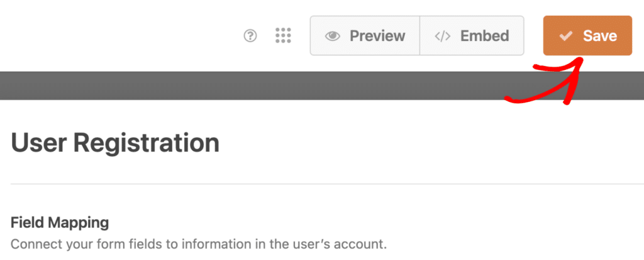Open the help question mark icon
644x260 pixels.
250,36
